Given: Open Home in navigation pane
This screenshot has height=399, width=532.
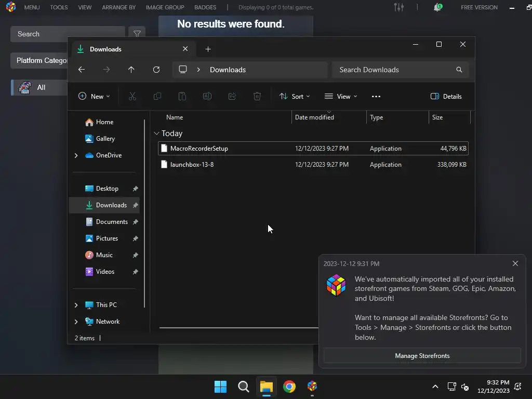Looking at the screenshot, I should coord(104,122).
